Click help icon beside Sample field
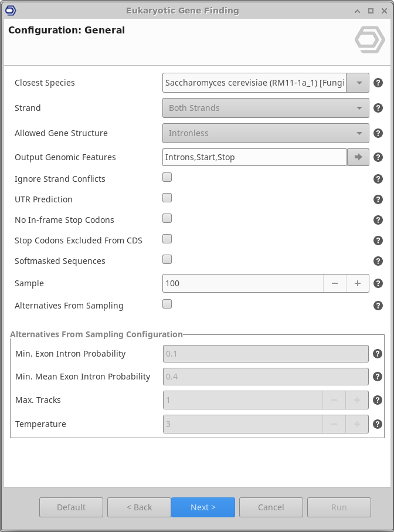 [378, 283]
